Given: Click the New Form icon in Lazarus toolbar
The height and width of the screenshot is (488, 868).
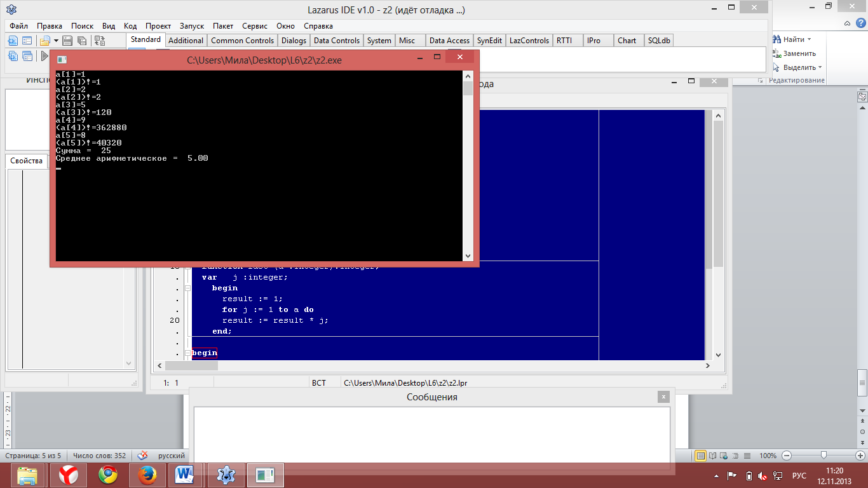Looking at the screenshot, I should pyautogui.click(x=27, y=41).
